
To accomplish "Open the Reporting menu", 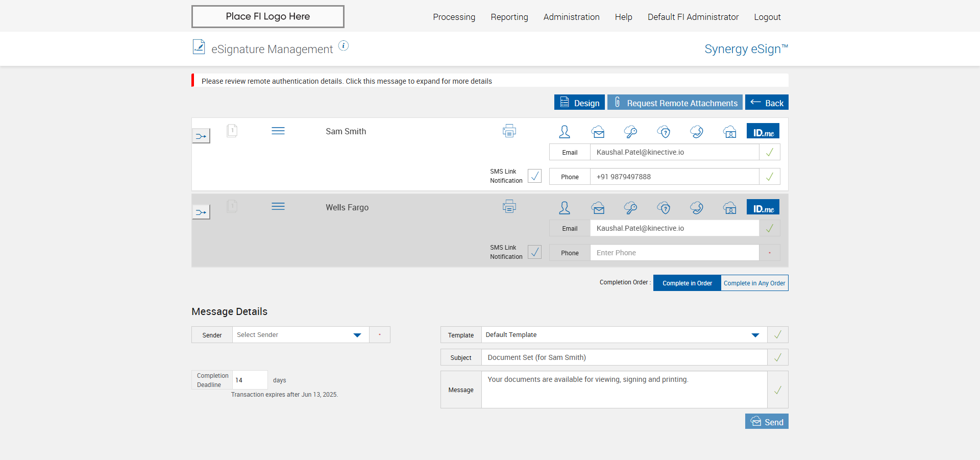I will (509, 17).
